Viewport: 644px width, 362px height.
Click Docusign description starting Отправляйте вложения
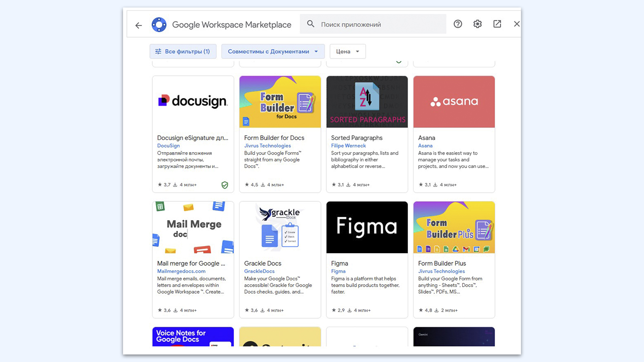click(x=188, y=160)
